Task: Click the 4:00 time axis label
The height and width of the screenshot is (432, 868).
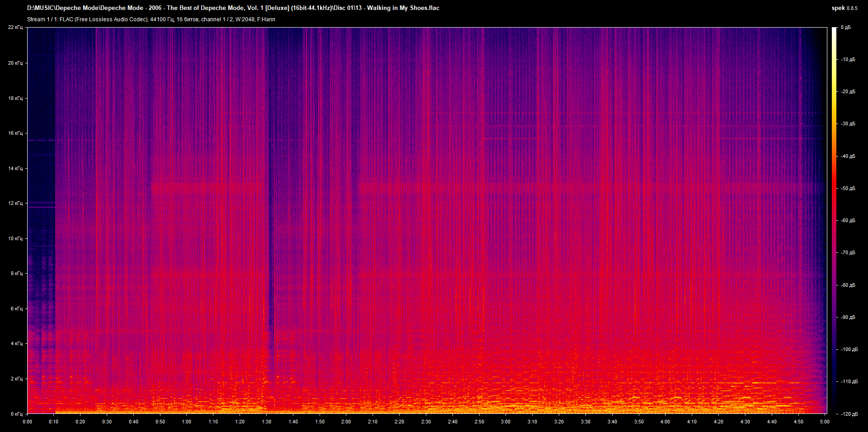Action: coord(665,422)
